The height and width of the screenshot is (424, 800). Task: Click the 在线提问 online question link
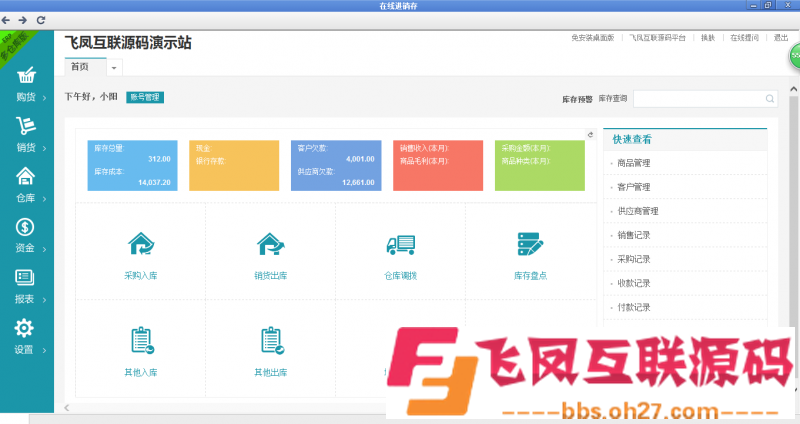744,38
